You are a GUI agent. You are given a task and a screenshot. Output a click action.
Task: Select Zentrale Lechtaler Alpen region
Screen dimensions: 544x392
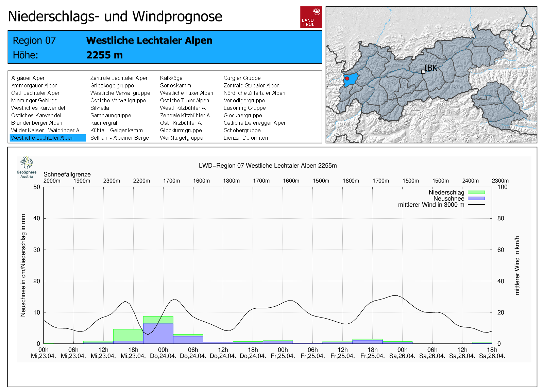point(119,78)
